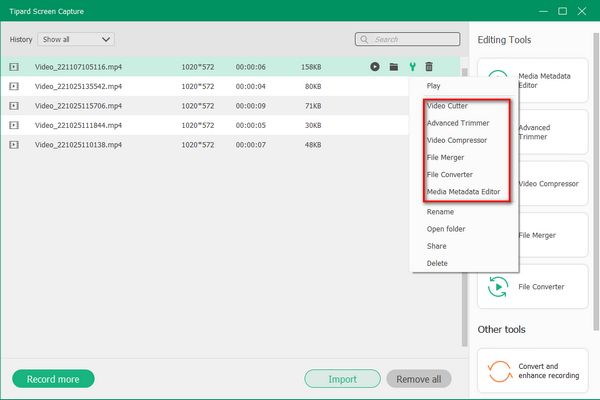Open Convert and enhance recording card
Viewport: 600px width, 400px height.
[533, 371]
